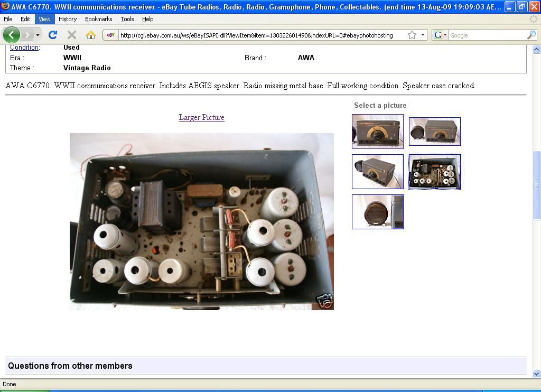Click the Google search magnifier icon
Viewport: 541px width, 392px height.
pyautogui.click(x=531, y=35)
